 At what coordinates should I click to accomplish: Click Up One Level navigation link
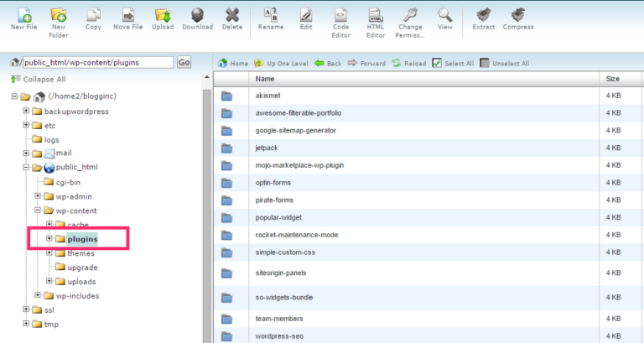pos(282,63)
